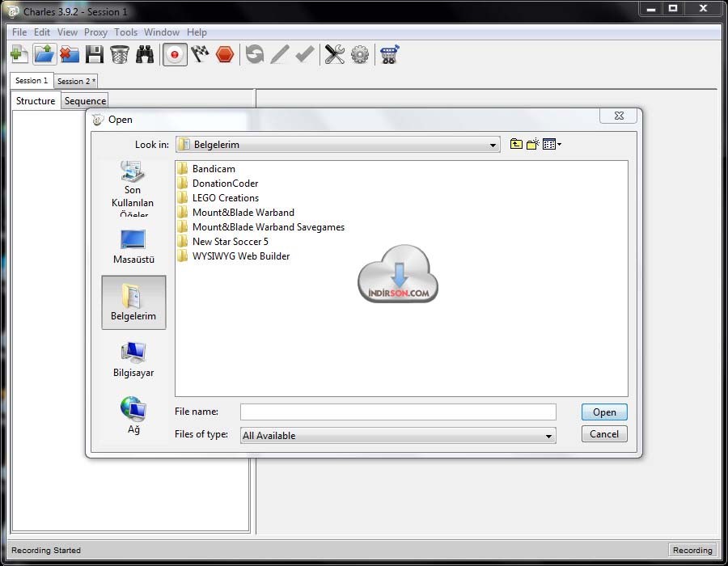
Task: Select Son Kullanılan Öğeler in sidebar
Action: 133,188
